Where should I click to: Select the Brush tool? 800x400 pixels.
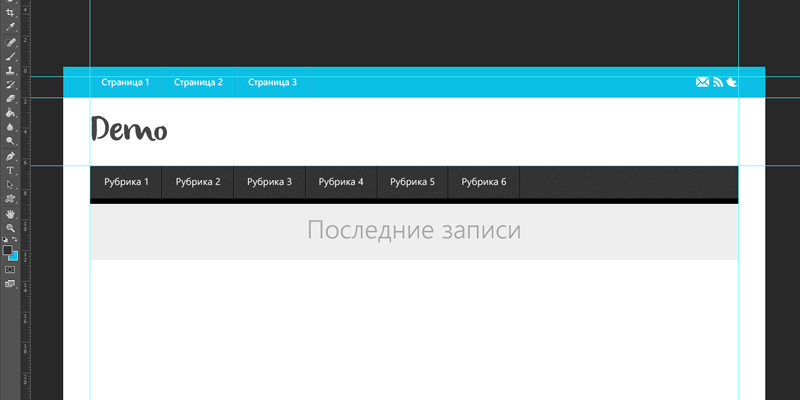pos(10,57)
